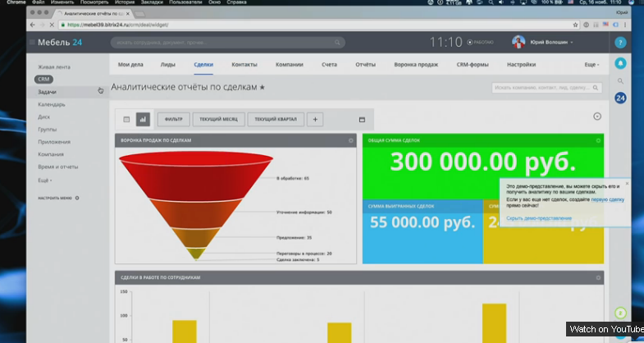Open the Отчёты tab

click(x=366, y=65)
